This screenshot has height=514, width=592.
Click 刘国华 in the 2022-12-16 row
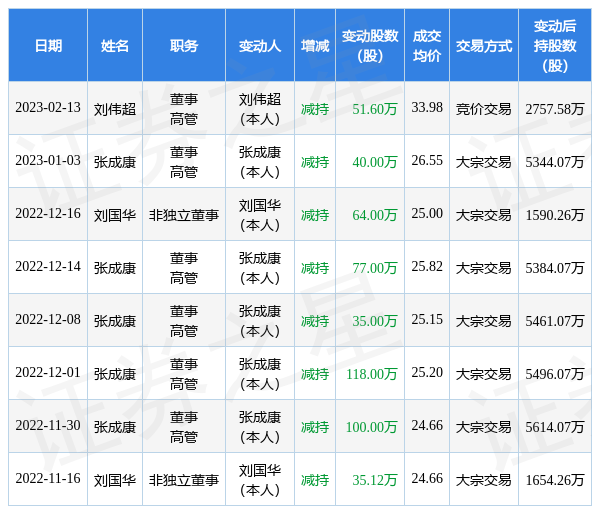pyautogui.click(x=115, y=216)
